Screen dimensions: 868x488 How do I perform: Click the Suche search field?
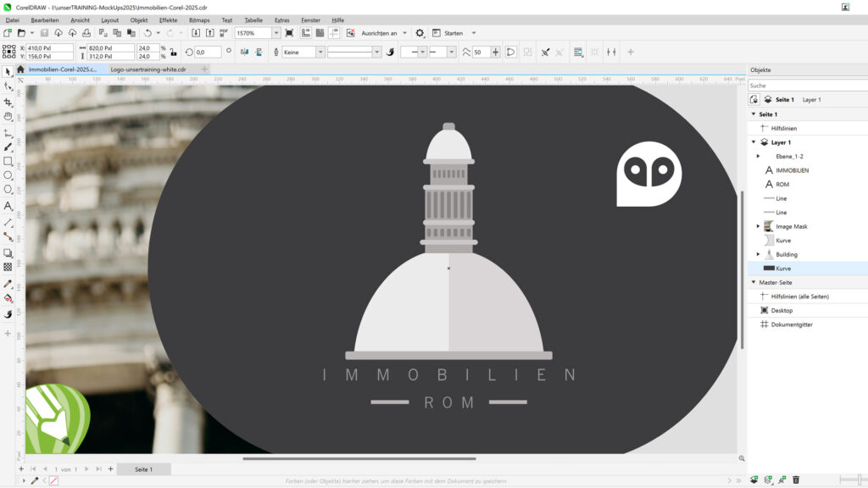click(x=808, y=86)
